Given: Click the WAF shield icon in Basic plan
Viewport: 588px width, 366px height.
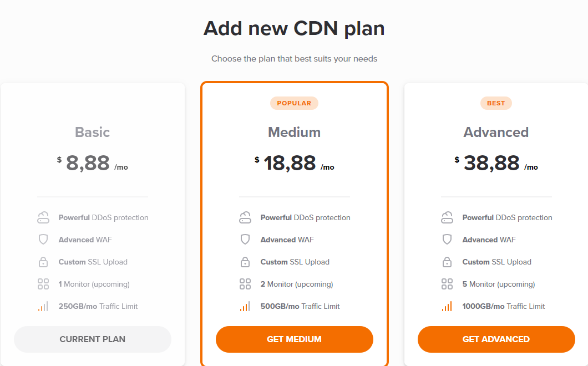Looking at the screenshot, I should (43, 240).
